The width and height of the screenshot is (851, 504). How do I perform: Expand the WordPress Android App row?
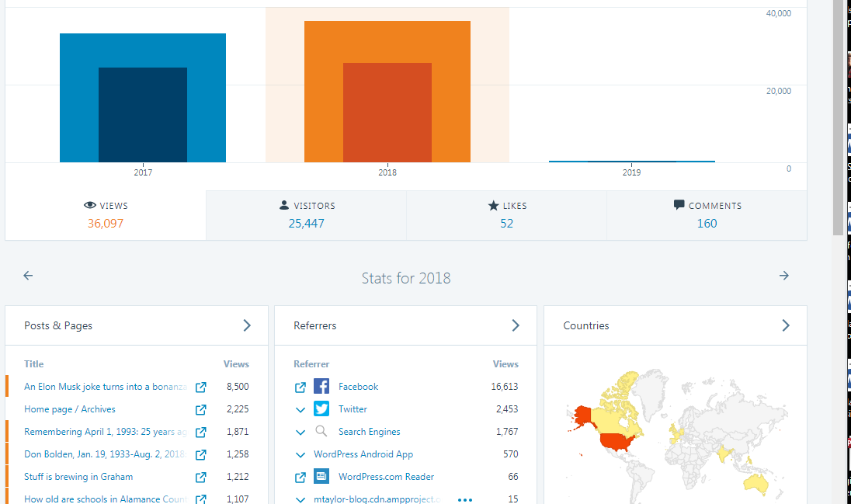click(300, 454)
